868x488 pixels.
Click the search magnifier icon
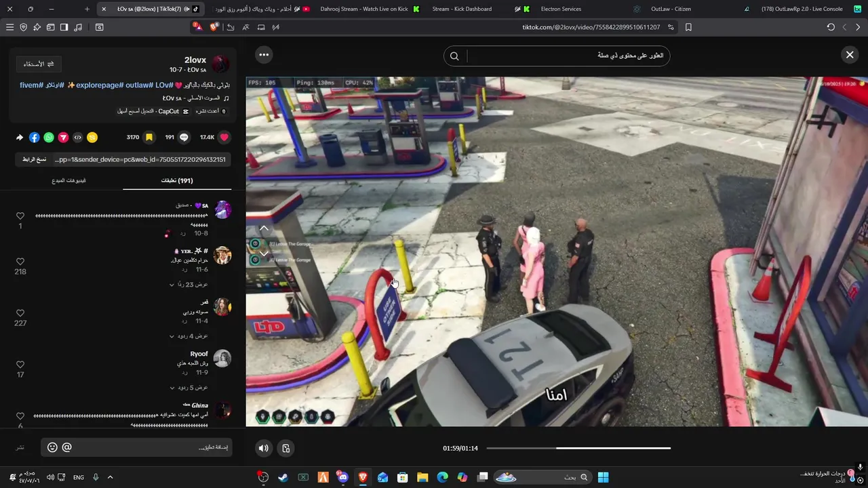click(x=454, y=56)
